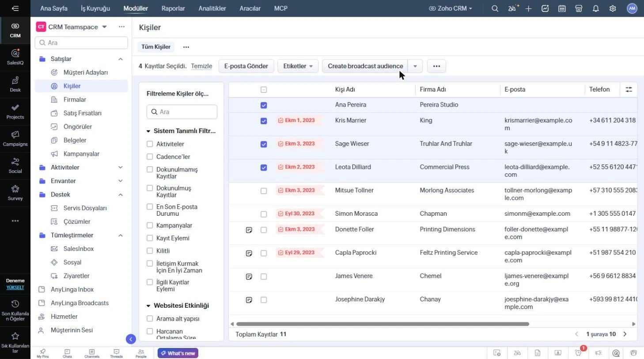Open the Etiketler dropdown
The image size is (644, 359).
coord(298,66)
